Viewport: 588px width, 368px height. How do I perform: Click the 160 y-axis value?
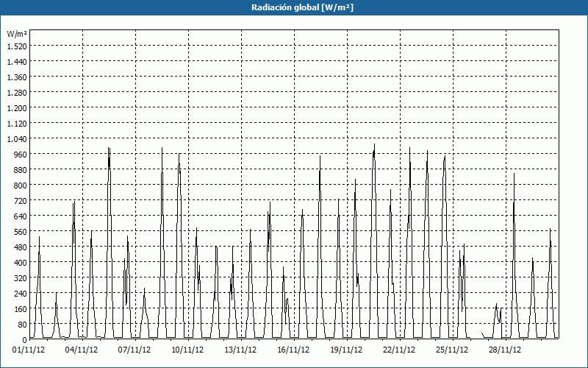(x=21, y=309)
